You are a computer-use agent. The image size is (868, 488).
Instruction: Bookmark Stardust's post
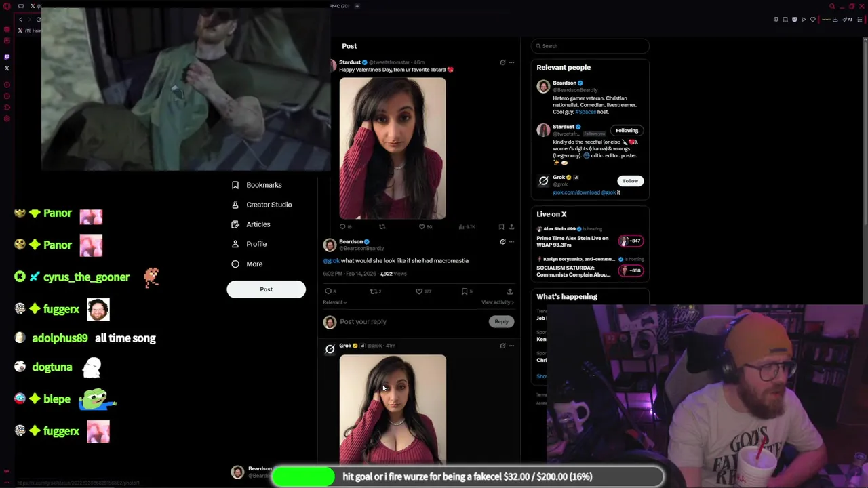click(x=501, y=227)
